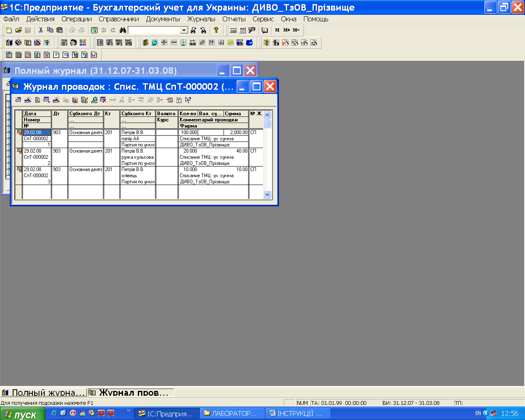The width and height of the screenshot is (525, 420).
Task: Click the binoculars Find icon
Action: (123, 30)
